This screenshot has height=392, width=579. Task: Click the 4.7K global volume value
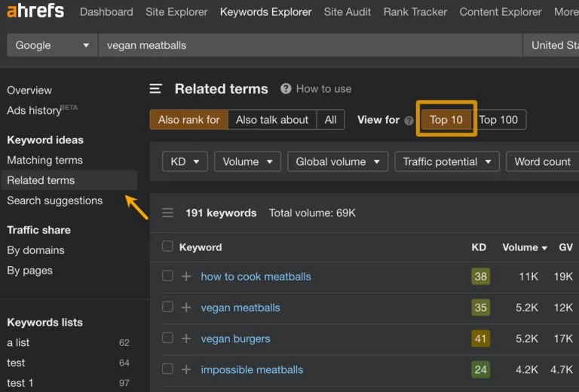click(x=562, y=369)
